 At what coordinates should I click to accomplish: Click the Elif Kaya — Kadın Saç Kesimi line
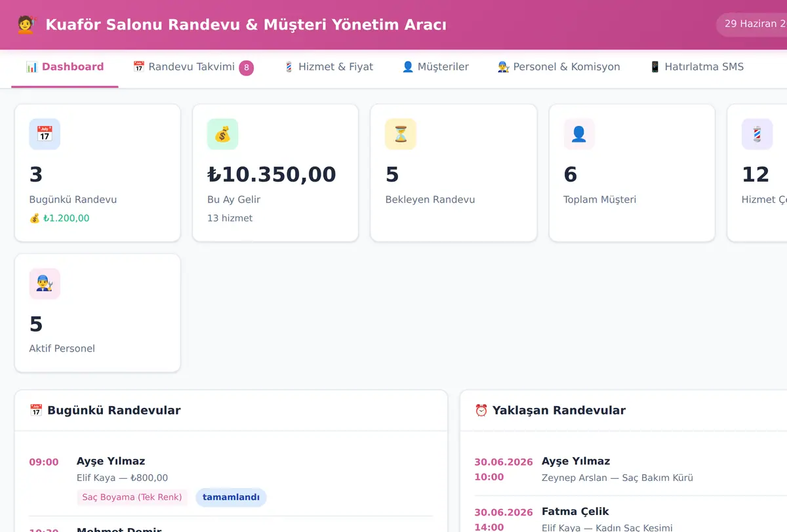tap(607, 528)
